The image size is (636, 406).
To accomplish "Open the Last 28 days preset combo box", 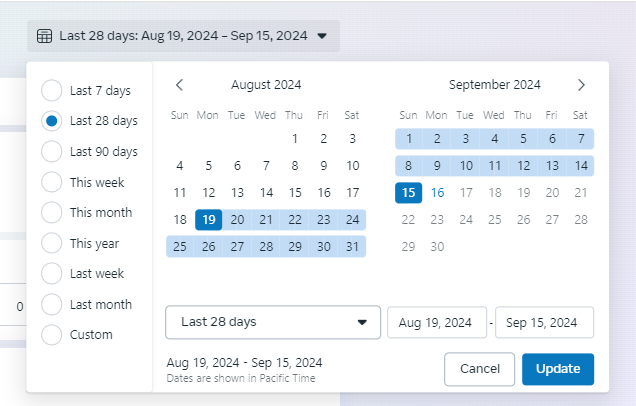I will [x=273, y=322].
